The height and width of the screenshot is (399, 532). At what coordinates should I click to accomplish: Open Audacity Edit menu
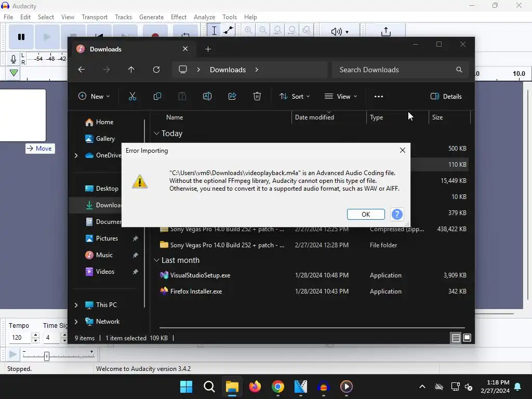point(25,17)
